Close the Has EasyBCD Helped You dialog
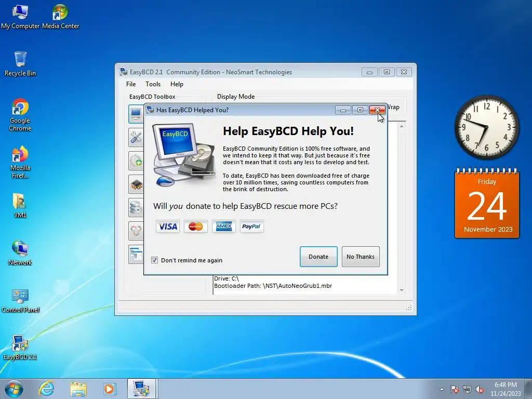Viewport: 532px width, 399px height. pyautogui.click(x=377, y=110)
